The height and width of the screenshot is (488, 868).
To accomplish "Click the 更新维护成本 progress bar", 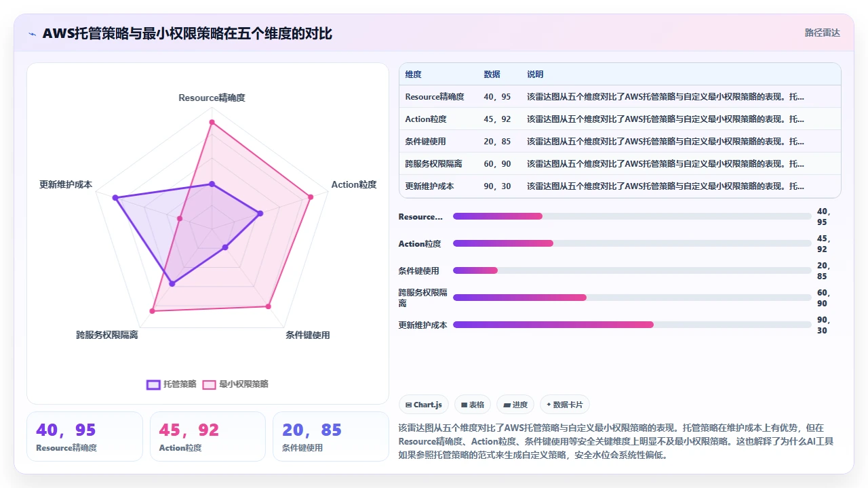I will click(x=632, y=325).
